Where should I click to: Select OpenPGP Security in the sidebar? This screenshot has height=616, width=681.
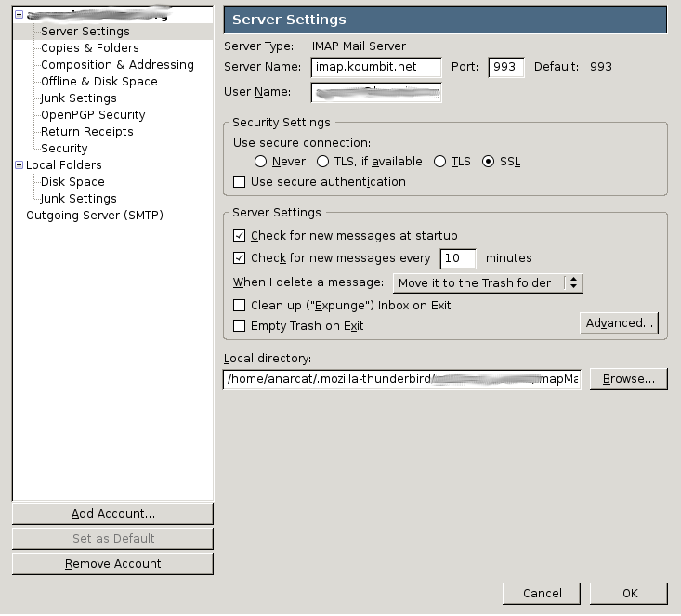93,115
